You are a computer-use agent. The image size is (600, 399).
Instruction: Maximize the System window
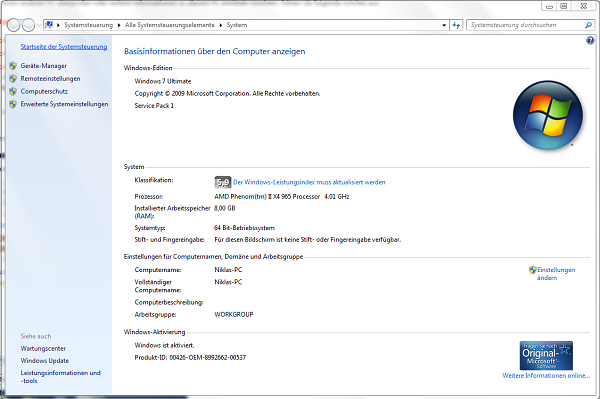click(x=564, y=7)
